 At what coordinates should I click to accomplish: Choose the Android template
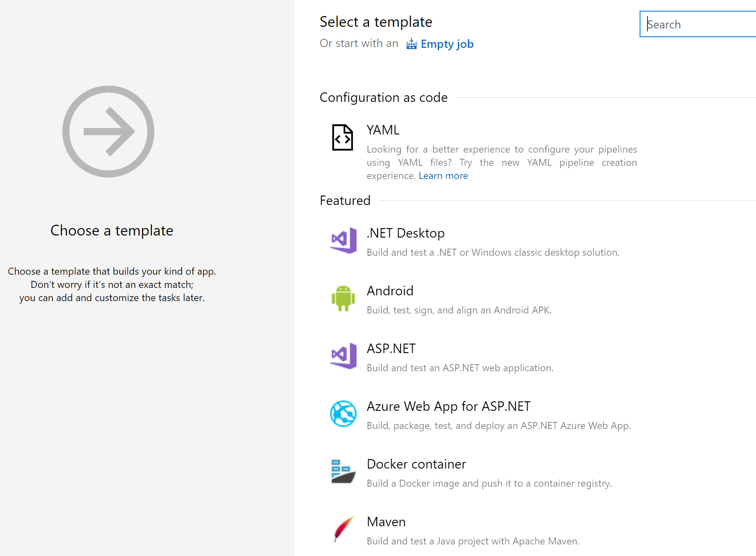tap(390, 291)
